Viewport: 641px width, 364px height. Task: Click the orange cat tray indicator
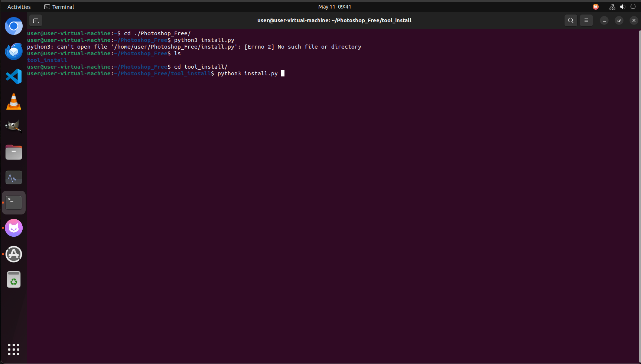pos(596,7)
